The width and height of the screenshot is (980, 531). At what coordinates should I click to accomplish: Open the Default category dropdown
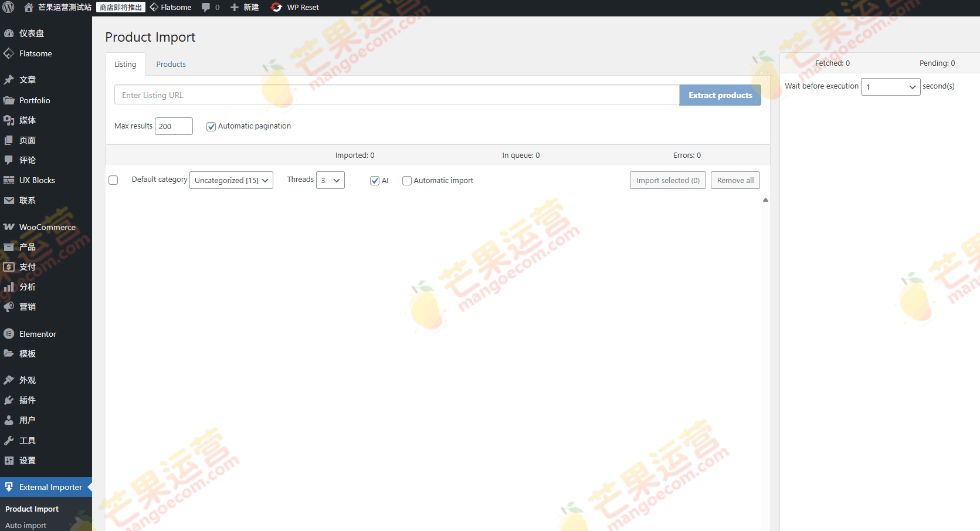point(230,180)
